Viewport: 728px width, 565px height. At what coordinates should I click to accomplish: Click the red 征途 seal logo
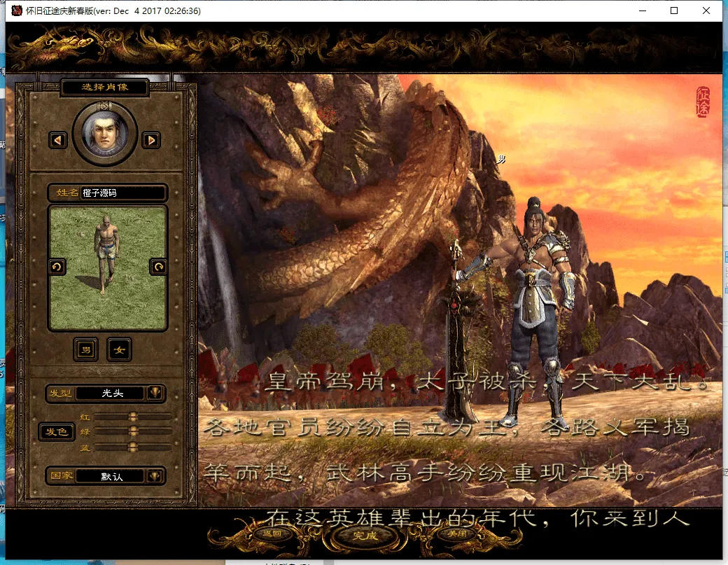(x=702, y=102)
